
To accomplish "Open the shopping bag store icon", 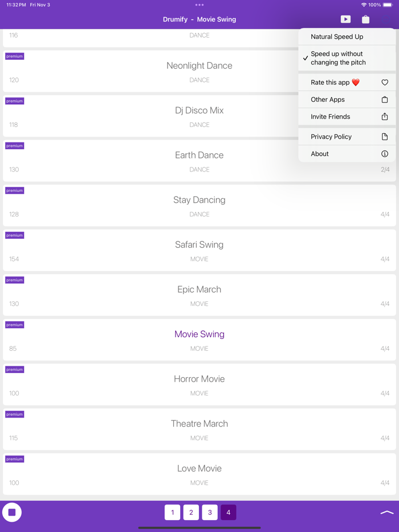I will pyautogui.click(x=365, y=19).
